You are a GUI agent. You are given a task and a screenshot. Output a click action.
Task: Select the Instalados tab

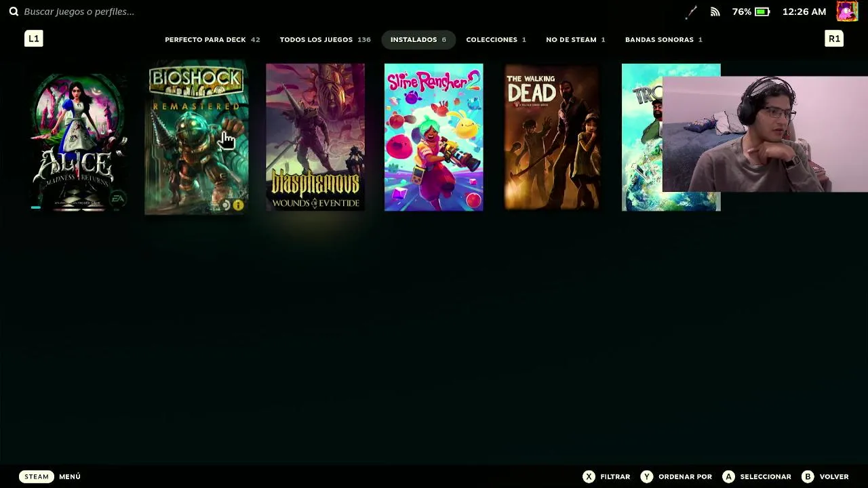coord(418,39)
